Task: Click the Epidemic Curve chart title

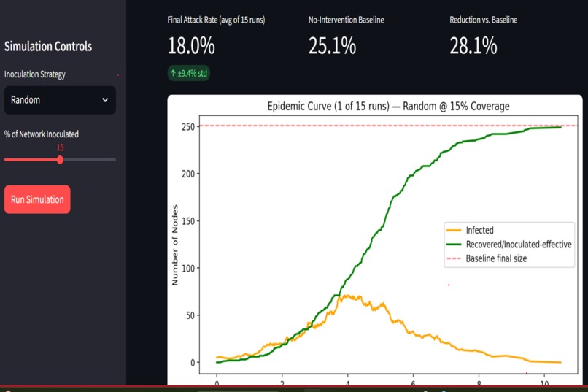Action: [388, 106]
